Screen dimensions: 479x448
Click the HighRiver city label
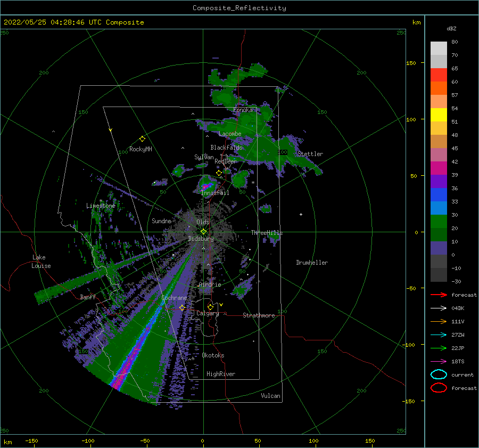(x=221, y=374)
